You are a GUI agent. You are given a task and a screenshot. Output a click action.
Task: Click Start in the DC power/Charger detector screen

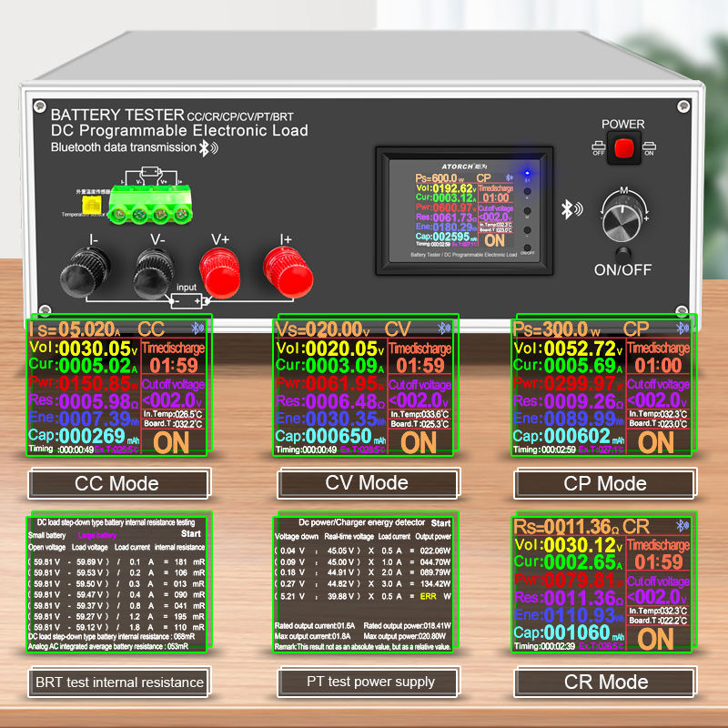tap(440, 523)
